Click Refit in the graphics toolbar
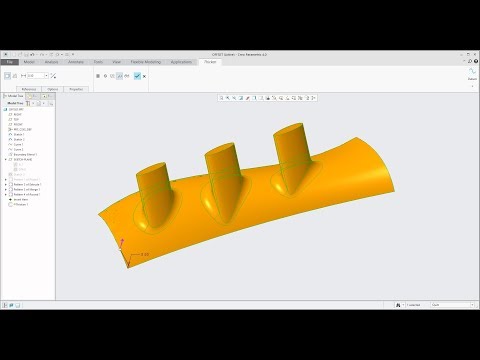This screenshot has width=480, height=360. pos(221,98)
